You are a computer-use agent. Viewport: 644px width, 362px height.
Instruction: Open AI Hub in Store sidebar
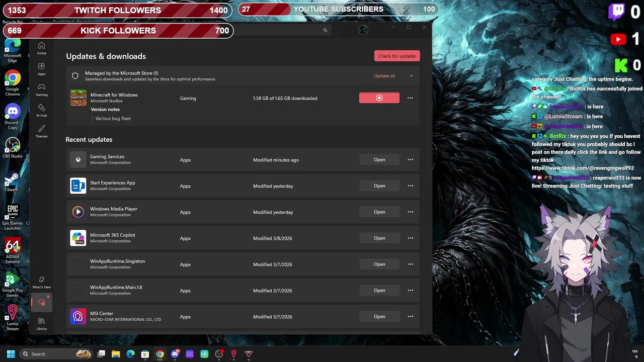(x=41, y=111)
